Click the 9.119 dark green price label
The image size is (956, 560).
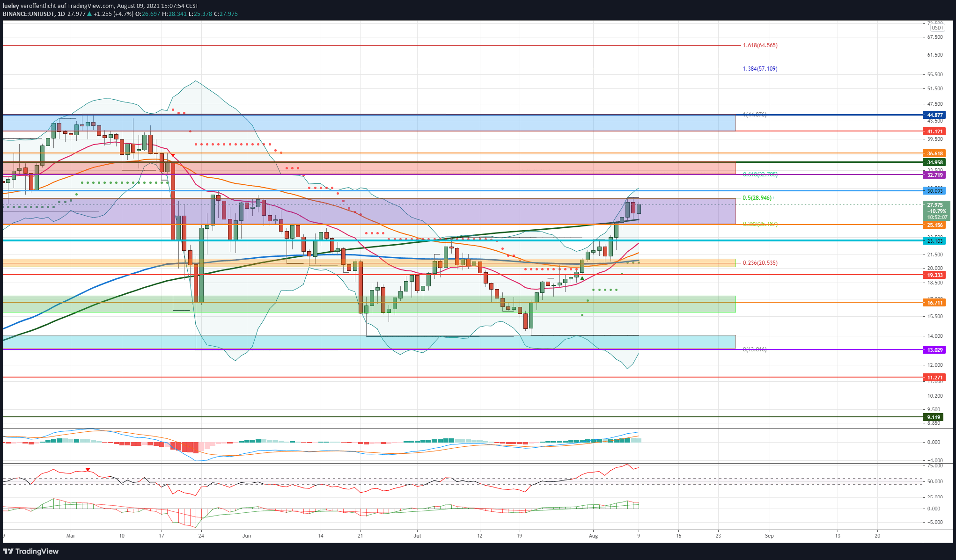934,417
